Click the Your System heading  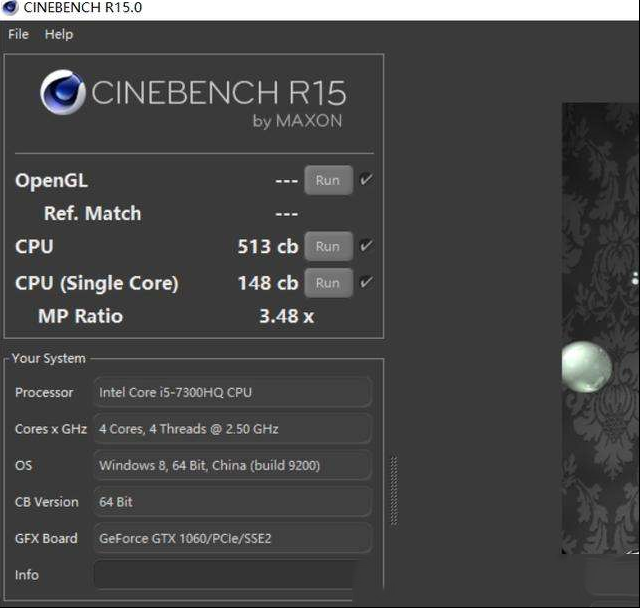coord(49,358)
